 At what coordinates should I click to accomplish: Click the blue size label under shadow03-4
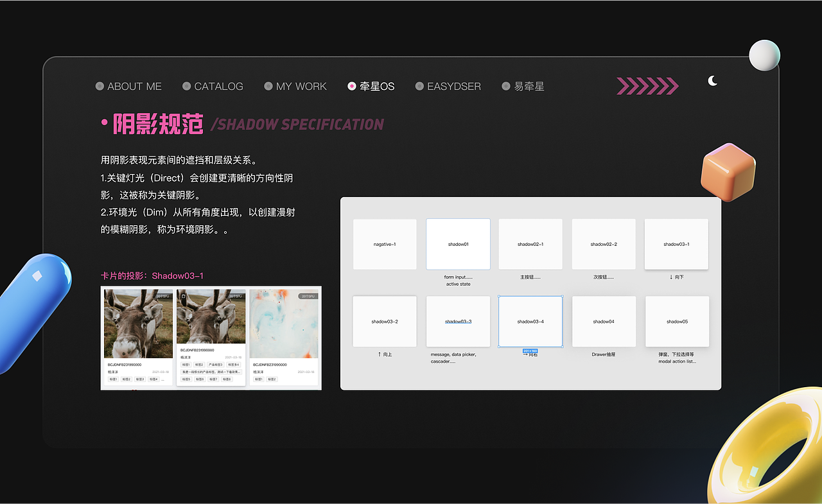tap(530, 351)
